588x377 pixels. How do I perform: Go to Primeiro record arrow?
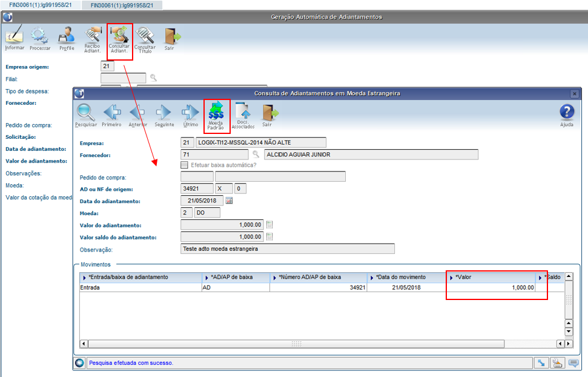(x=112, y=115)
